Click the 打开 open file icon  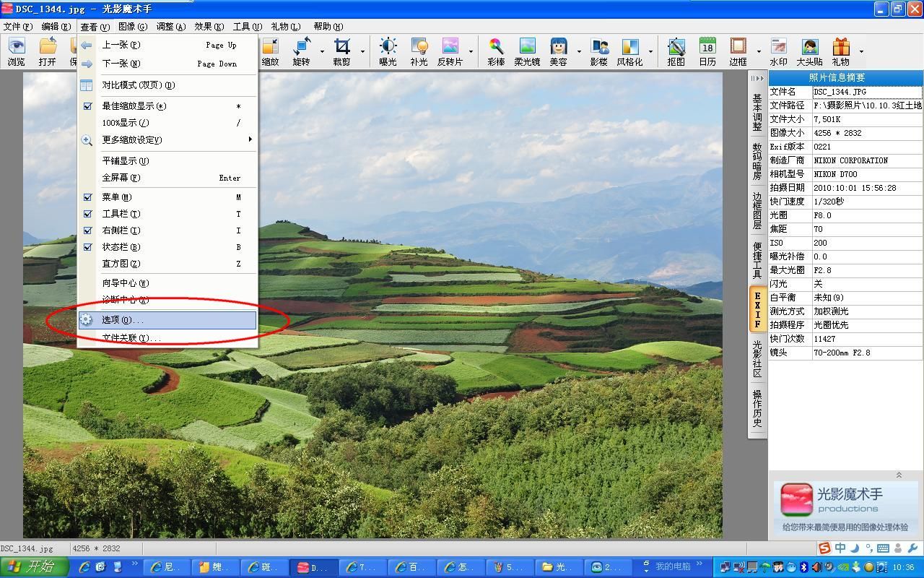pyautogui.click(x=48, y=52)
